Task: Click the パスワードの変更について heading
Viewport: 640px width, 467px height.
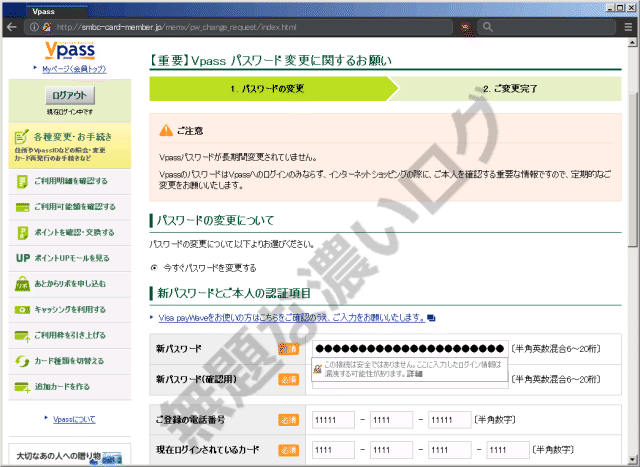Action: (216, 220)
